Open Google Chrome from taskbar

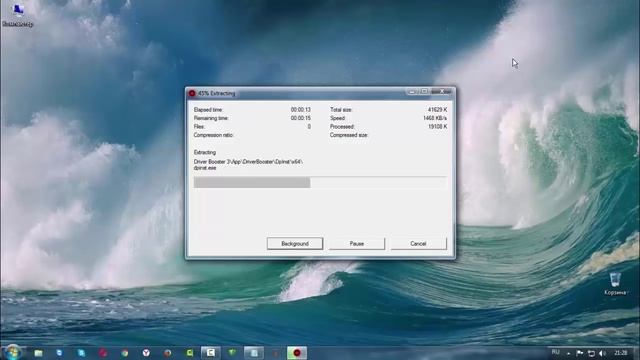point(124,353)
